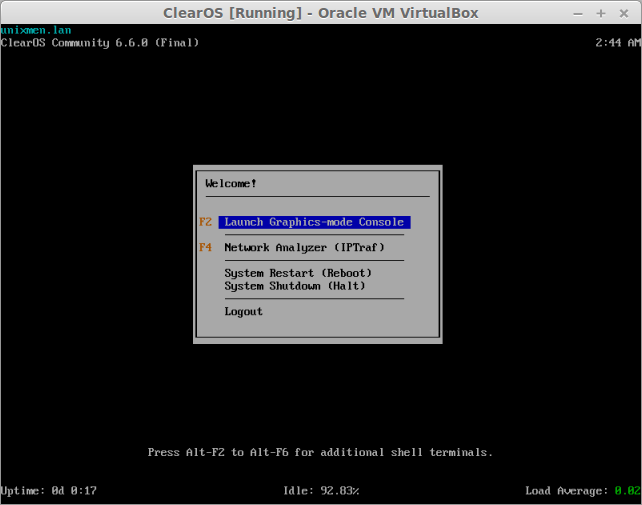Select System Restart (Reboot)

coord(298,273)
